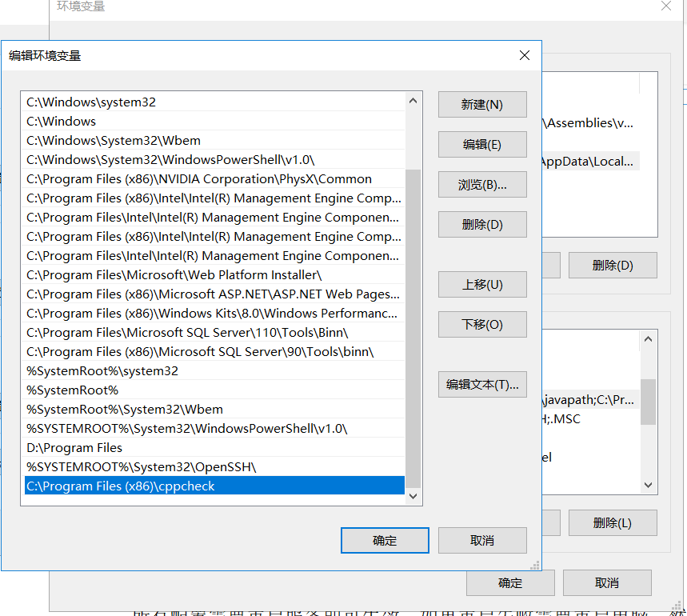This screenshot has width=687, height=616.
Task: Select the highlighted cppcheck path entry
Action: (214, 486)
